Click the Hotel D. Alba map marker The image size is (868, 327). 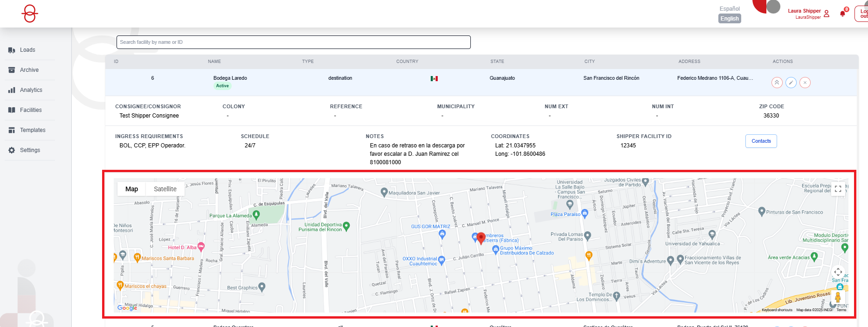click(x=201, y=246)
